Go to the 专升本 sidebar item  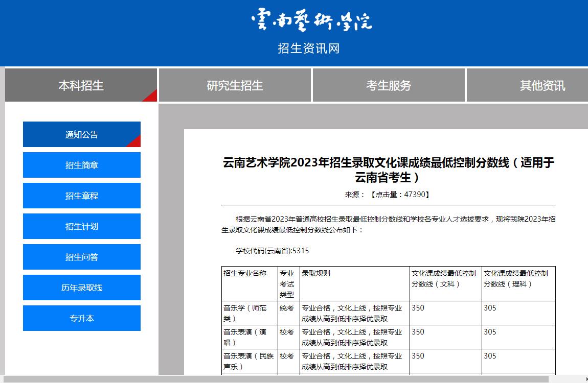point(82,319)
